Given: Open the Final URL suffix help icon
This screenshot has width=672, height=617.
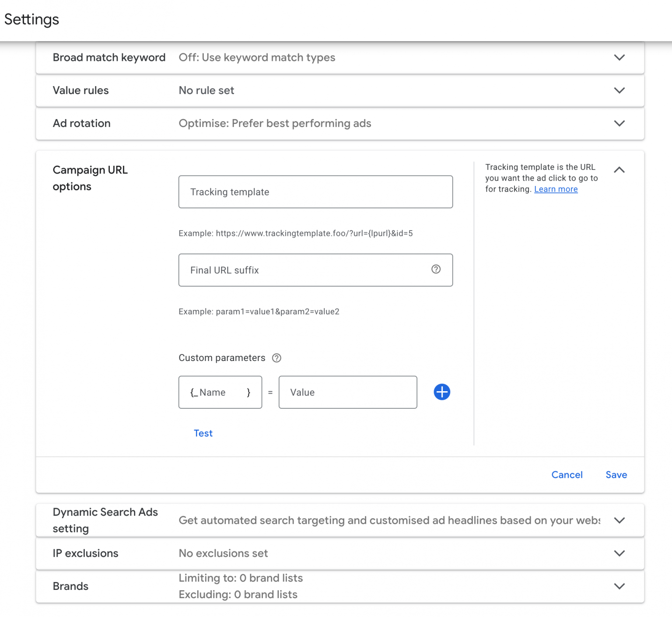Looking at the screenshot, I should (x=436, y=270).
